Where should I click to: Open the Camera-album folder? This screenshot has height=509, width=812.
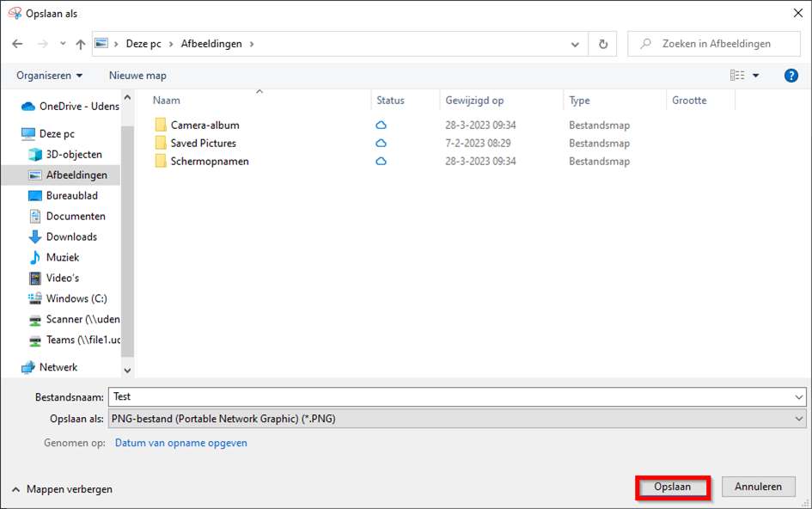(x=205, y=126)
